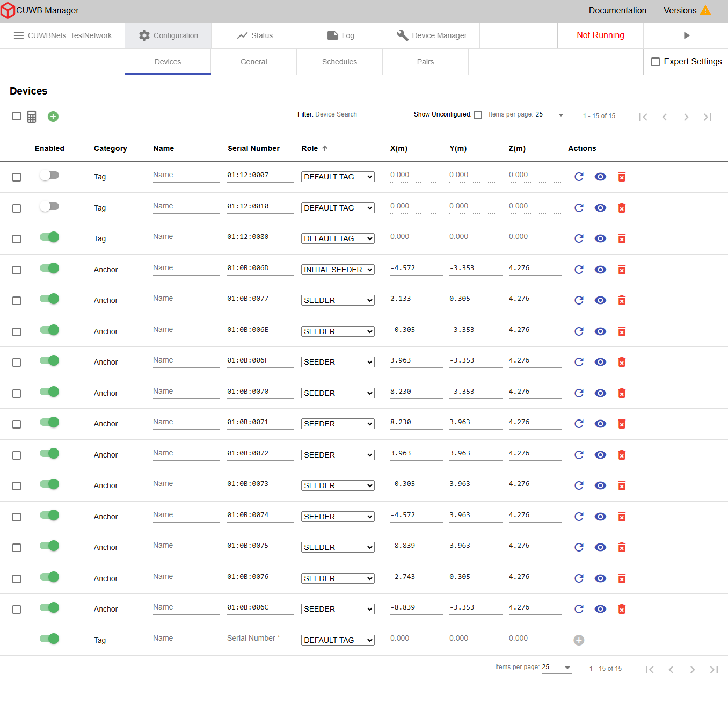Enable the toggle for tag 01:12:0010
This screenshot has height=703, width=728.
coord(49,206)
